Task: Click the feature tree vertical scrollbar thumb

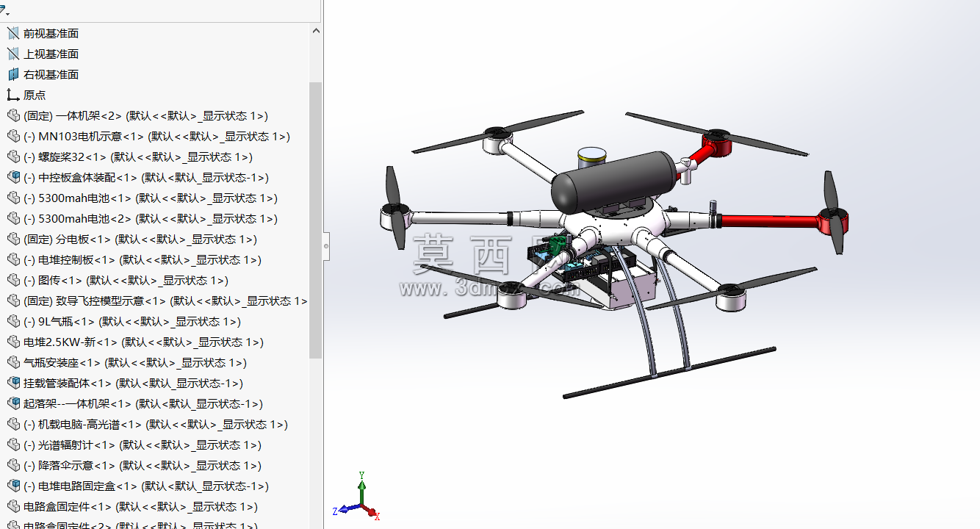Action: coord(316,220)
